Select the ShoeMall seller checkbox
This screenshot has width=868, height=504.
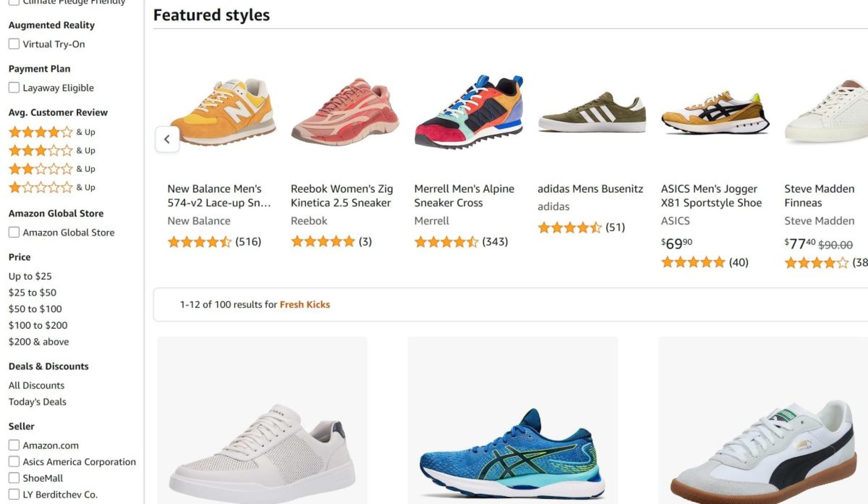[14, 478]
